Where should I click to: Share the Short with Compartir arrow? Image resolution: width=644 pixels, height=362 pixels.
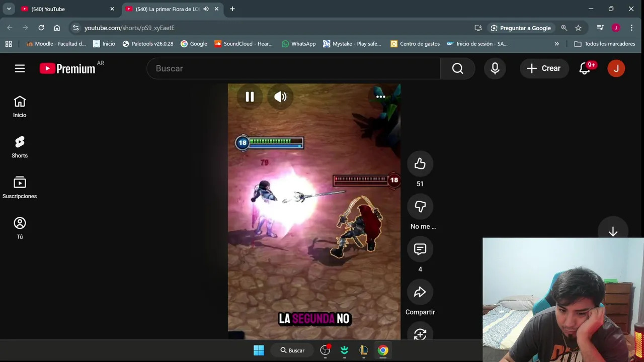click(420, 292)
